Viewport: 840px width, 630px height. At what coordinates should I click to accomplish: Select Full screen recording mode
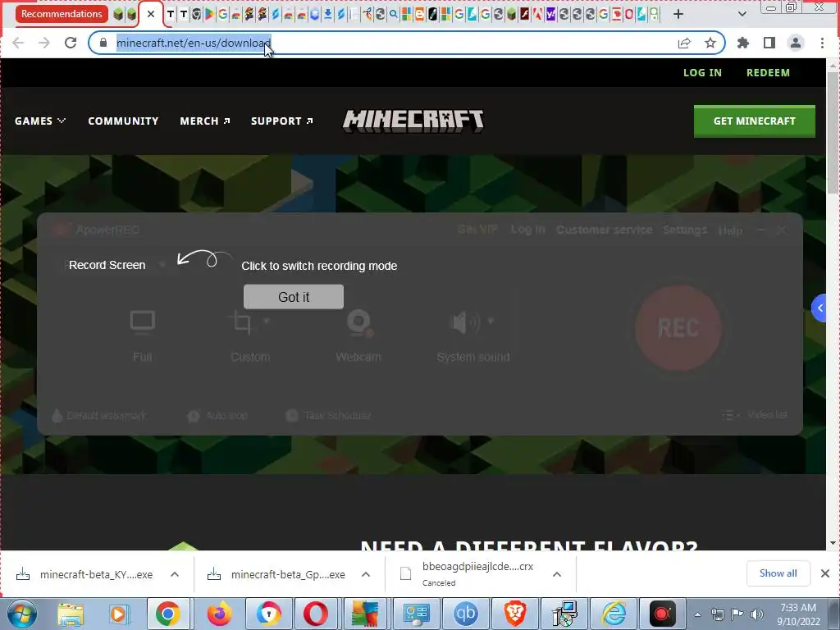[143, 336]
